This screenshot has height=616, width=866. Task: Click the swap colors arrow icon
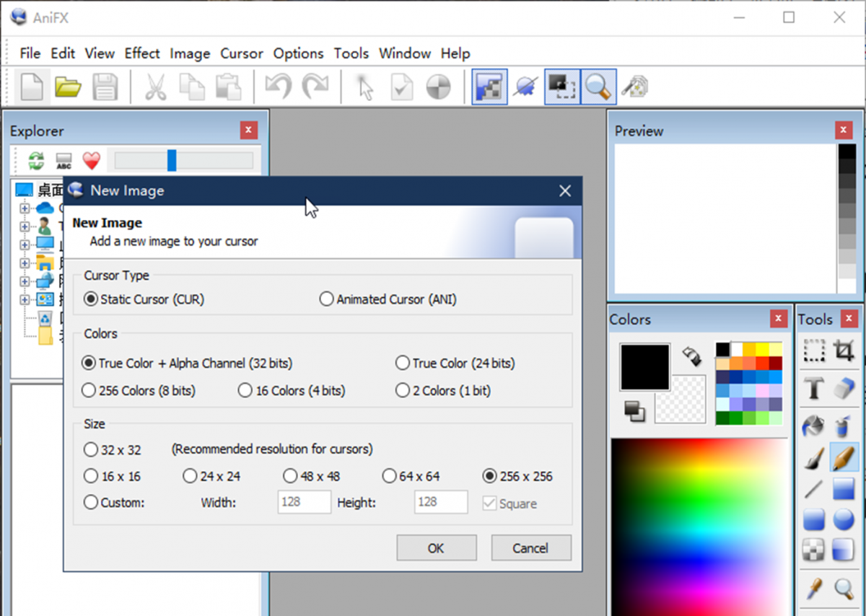(x=691, y=356)
